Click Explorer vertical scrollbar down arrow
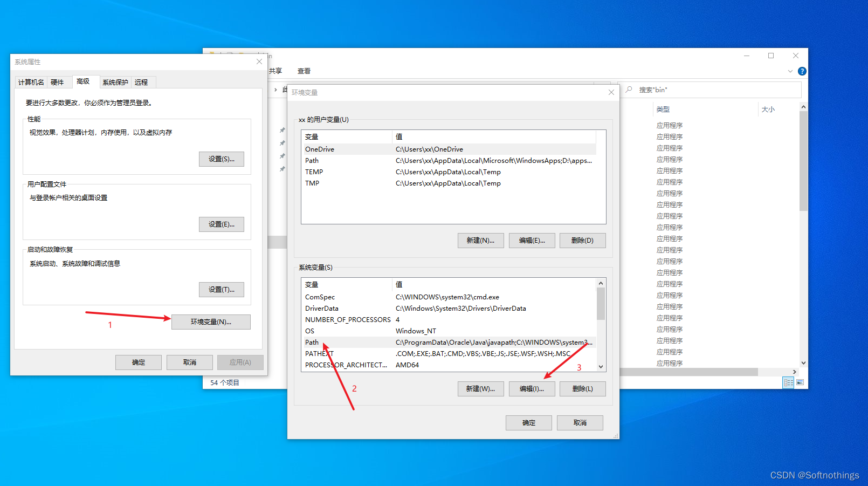Image resolution: width=868 pixels, height=486 pixels. (803, 363)
